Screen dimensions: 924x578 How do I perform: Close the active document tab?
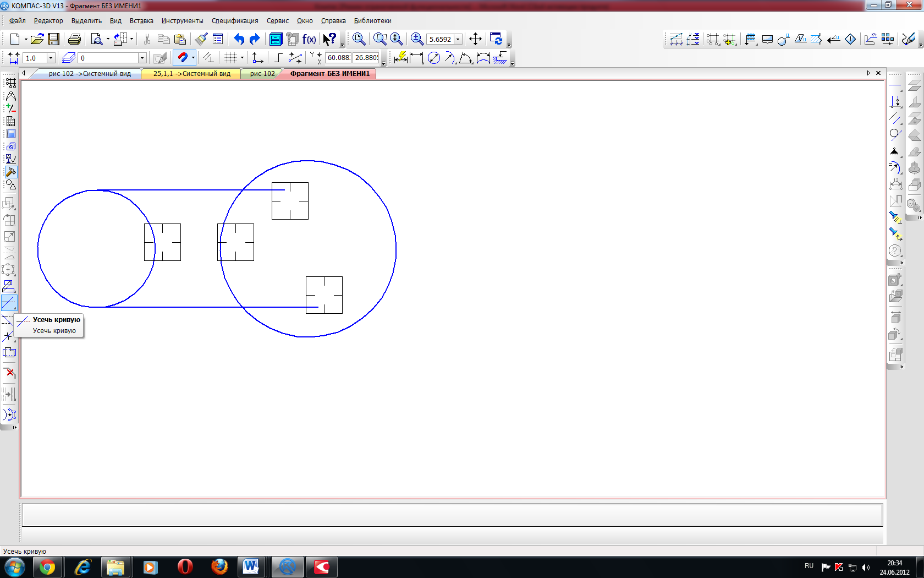(878, 73)
